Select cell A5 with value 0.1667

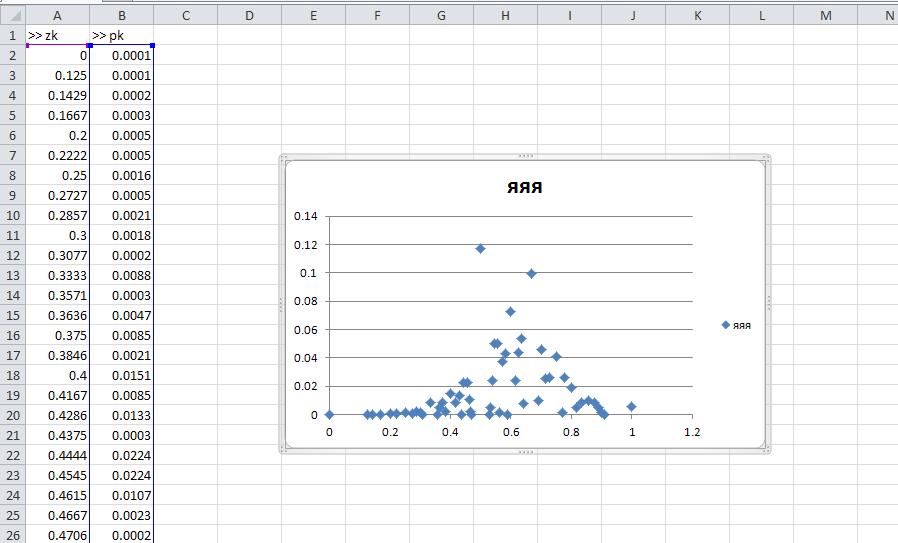pos(57,116)
